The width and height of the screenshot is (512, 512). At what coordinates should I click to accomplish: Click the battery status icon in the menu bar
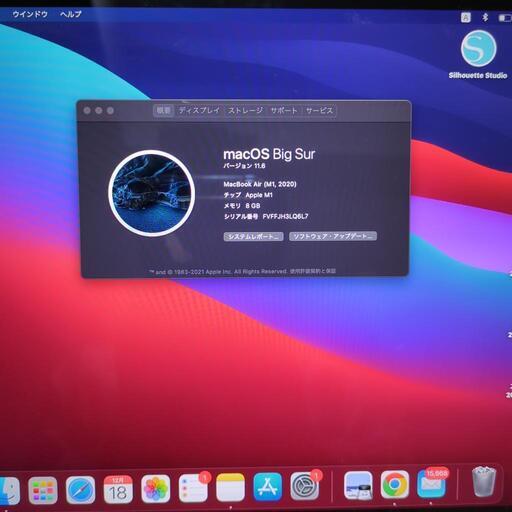[505, 18]
